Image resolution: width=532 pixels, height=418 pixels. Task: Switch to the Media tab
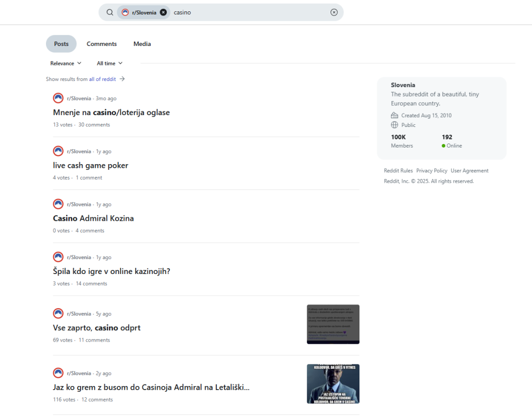click(x=142, y=44)
